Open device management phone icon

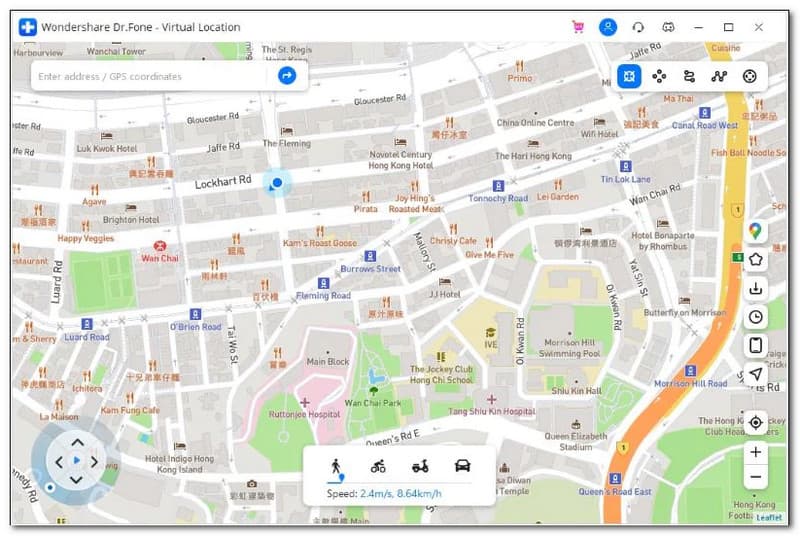click(x=756, y=345)
